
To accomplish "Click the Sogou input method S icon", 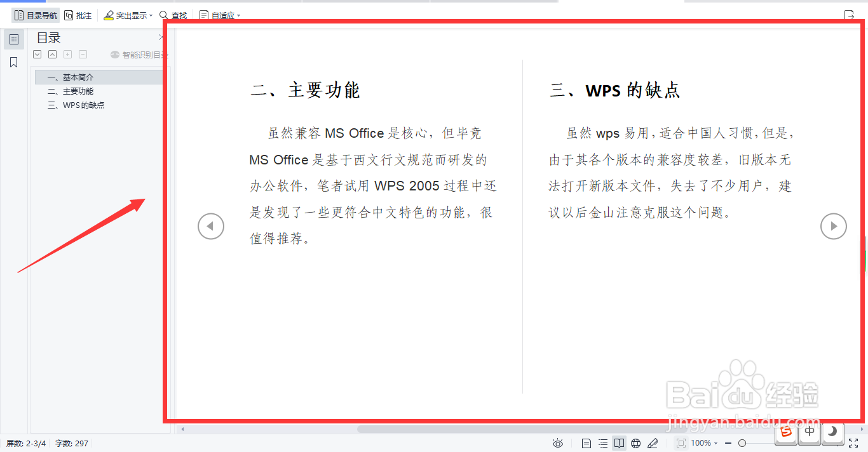I will [x=787, y=432].
